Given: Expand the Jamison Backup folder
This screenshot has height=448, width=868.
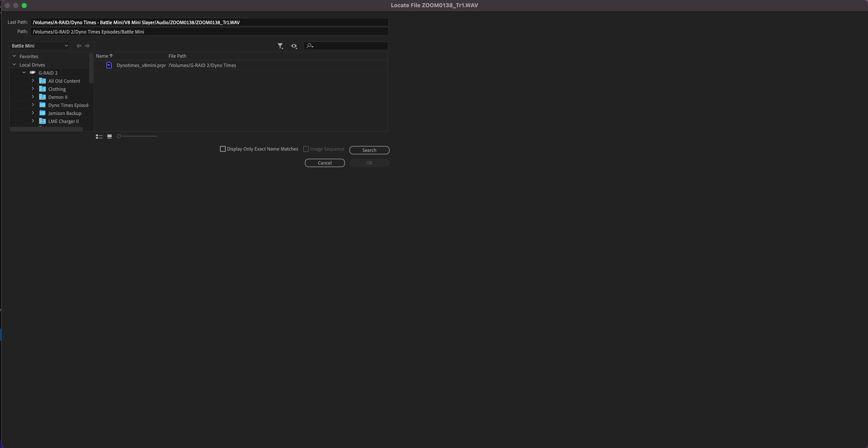Looking at the screenshot, I should click(x=33, y=113).
